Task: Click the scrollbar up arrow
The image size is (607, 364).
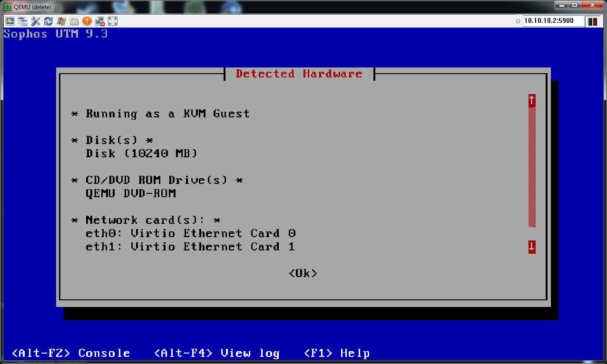Action: click(532, 100)
